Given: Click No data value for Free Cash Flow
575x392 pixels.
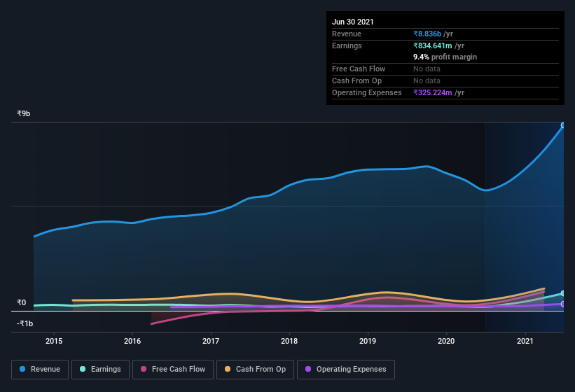Looking at the screenshot, I should (427, 69).
